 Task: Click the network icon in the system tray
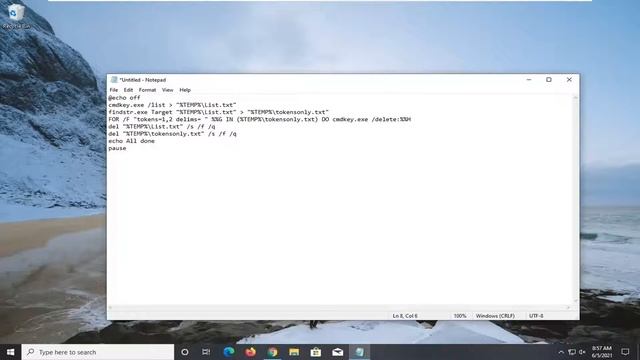tap(572, 352)
